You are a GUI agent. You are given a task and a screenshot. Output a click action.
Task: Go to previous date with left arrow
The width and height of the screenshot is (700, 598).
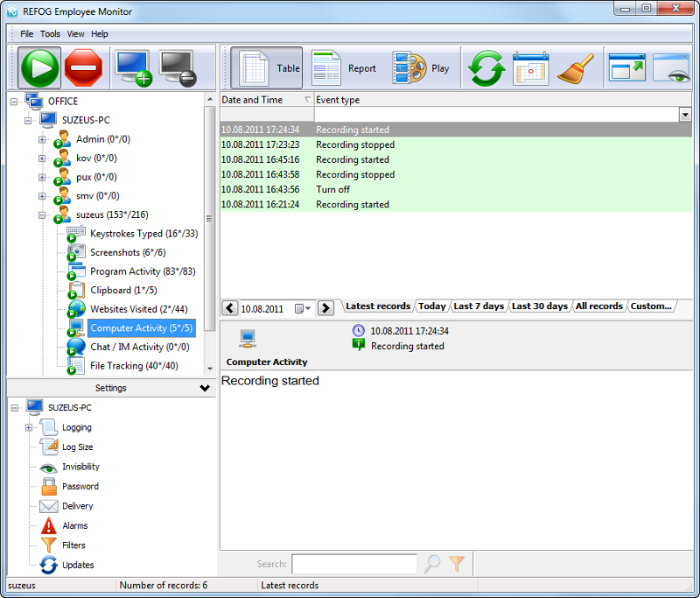pyautogui.click(x=229, y=308)
